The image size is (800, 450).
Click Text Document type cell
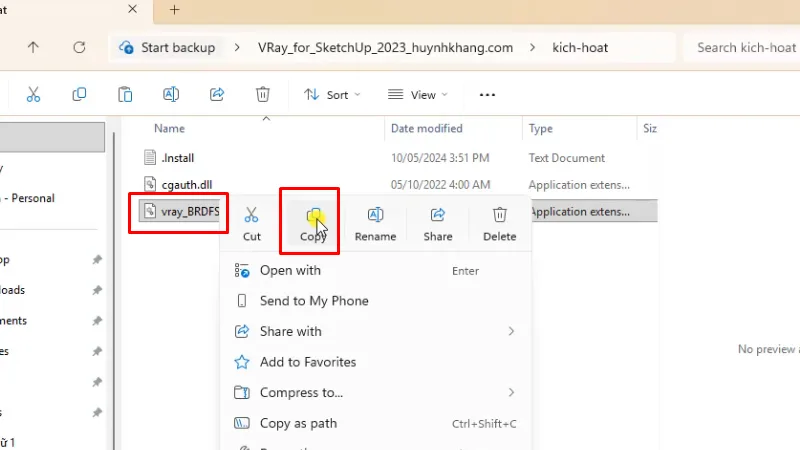coord(566,158)
